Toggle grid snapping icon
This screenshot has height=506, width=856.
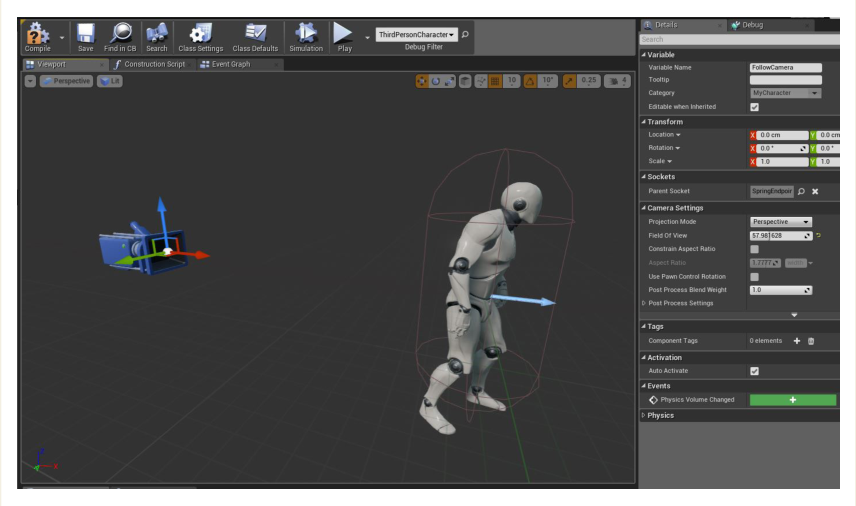[495, 81]
